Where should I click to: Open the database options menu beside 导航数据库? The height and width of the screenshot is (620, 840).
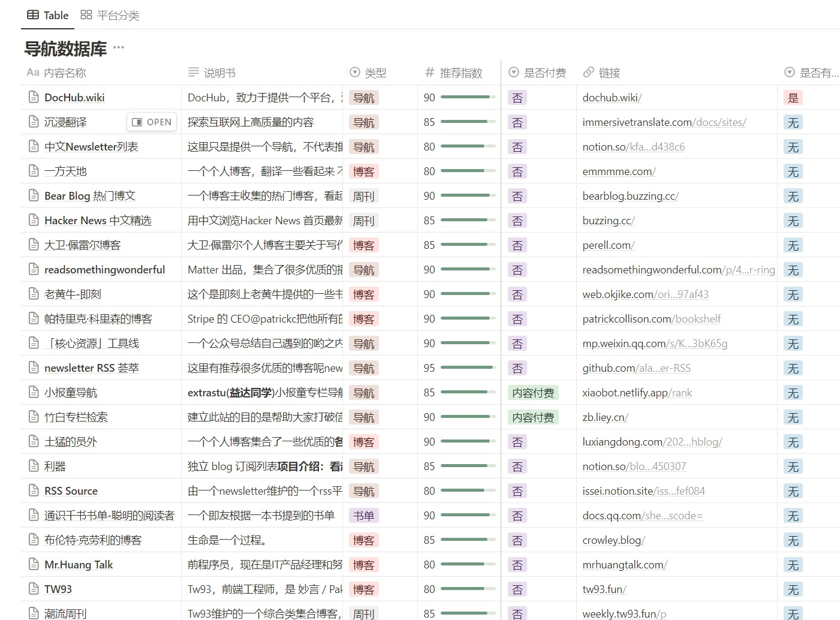(118, 47)
